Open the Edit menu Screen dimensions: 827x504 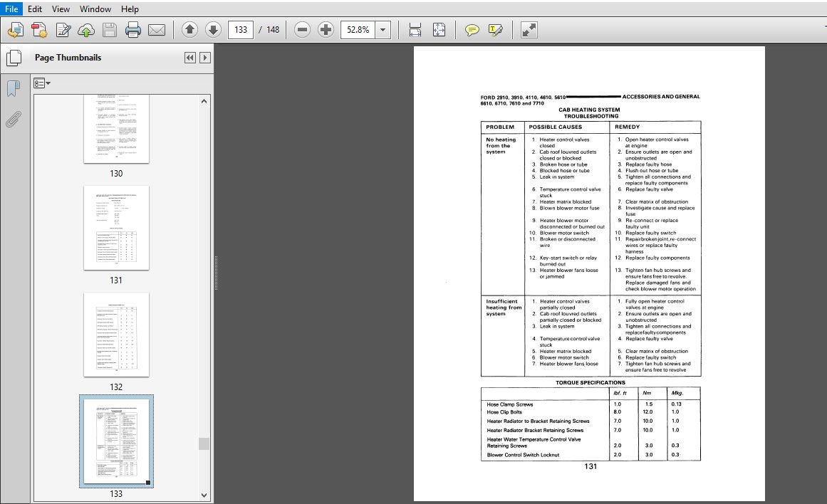(x=35, y=9)
